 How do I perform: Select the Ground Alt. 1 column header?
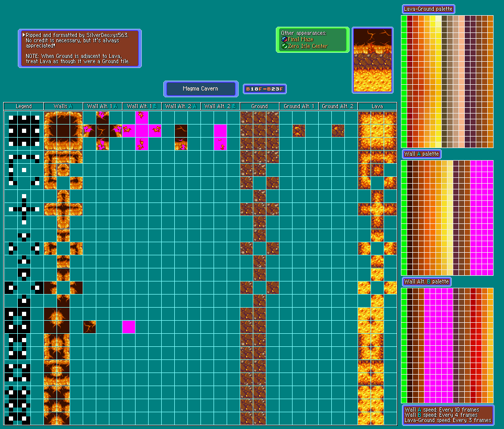(x=299, y=106)
